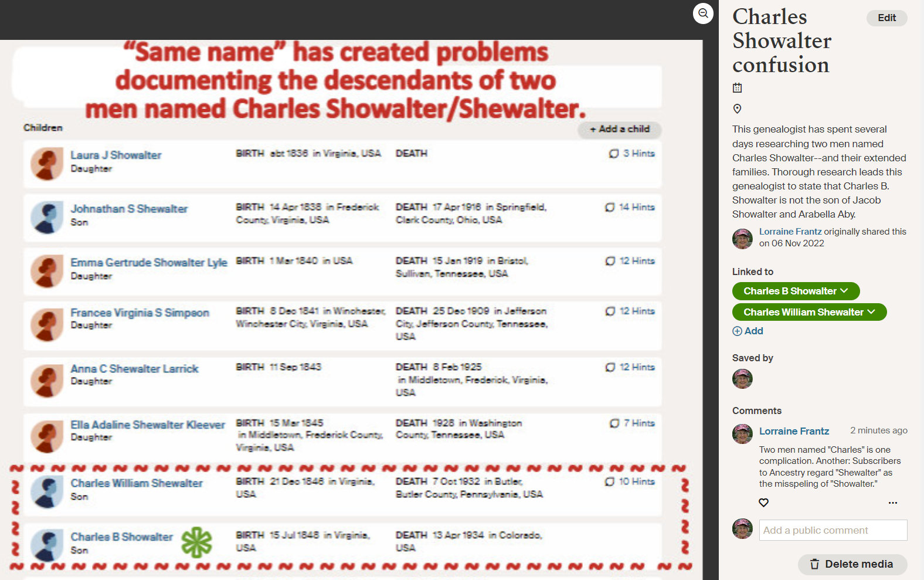Open Lorraine Frantz profile link in comments
924x580 pixels.
[794, 431]
